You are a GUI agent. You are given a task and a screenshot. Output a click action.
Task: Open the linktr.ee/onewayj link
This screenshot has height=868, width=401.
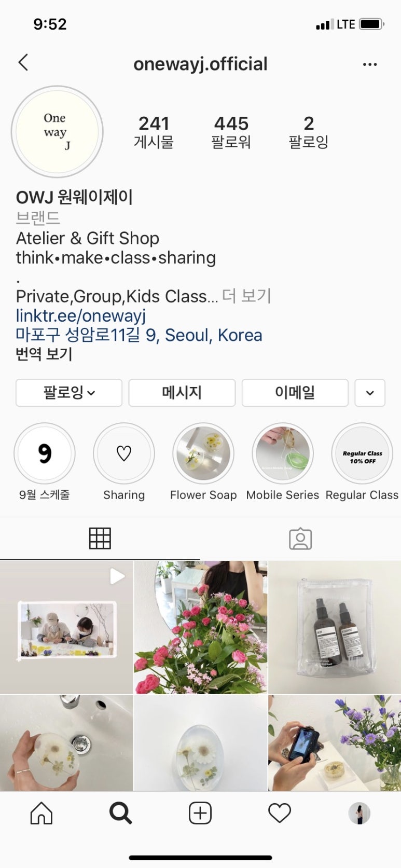pos(81,315)
